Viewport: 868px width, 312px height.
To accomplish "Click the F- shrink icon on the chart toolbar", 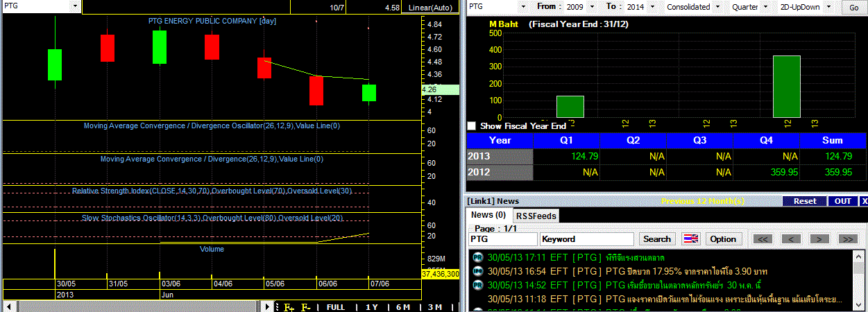I will pos(306,307).
